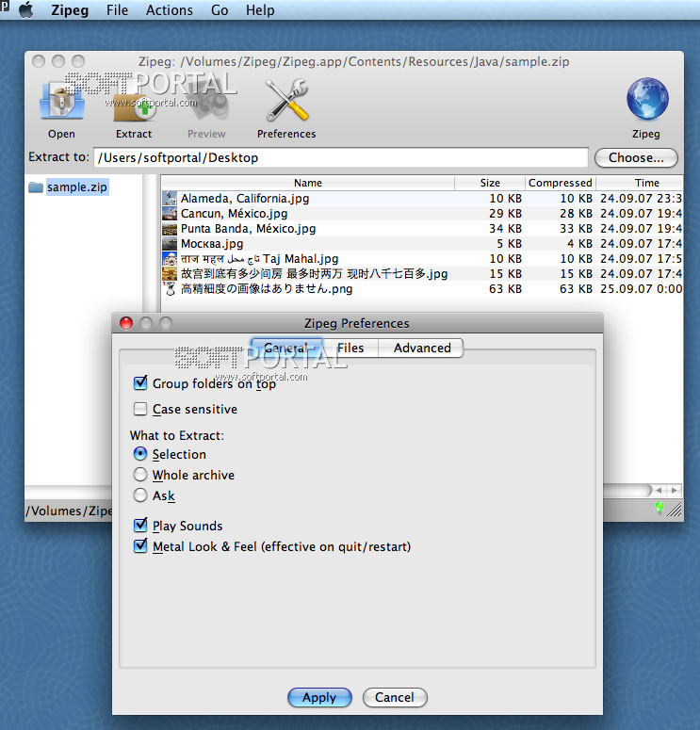Open Preferences via the wrench and screwdriver icon
Image resolution: width=700 pixels, height=730 pixels.
tap(286, 100)
